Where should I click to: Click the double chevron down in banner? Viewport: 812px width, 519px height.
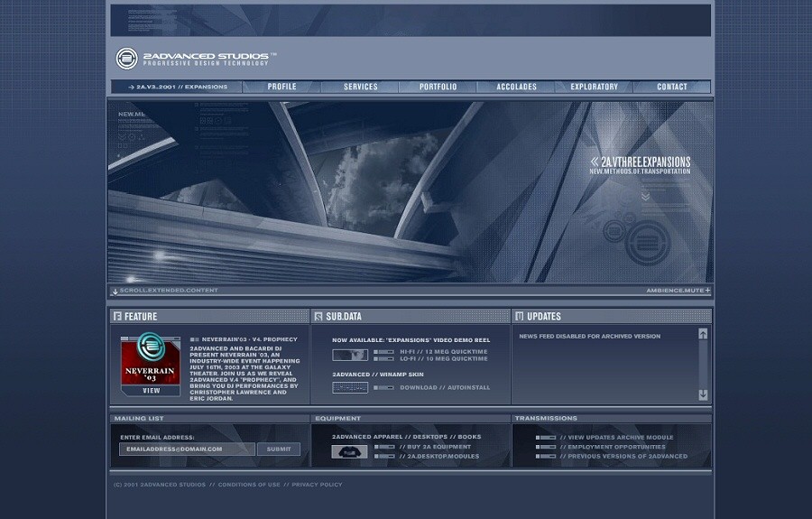click(x=645, y=196)
